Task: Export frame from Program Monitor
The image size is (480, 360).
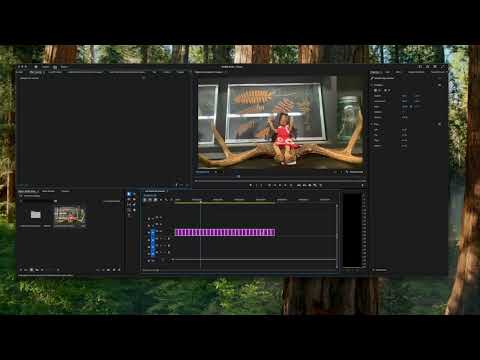Action: click(x=309, y=185)
